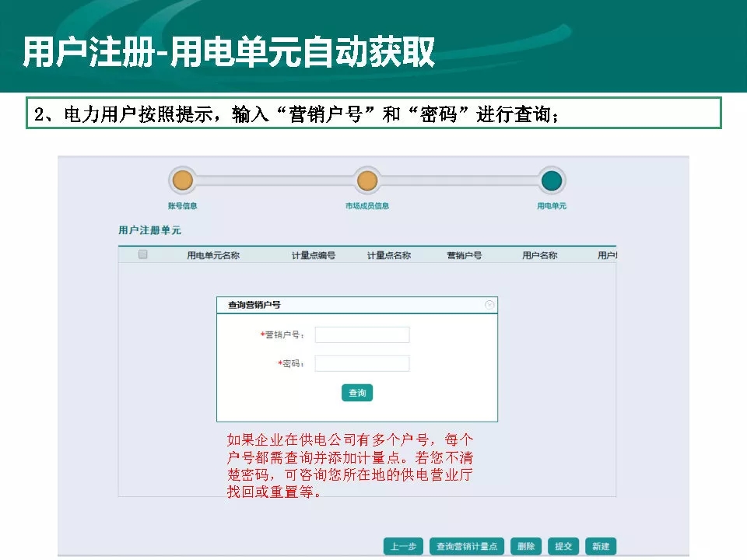The height and width of the screenshot is (560, 747).
Task: Click the 计量点名称 column header
Action: (389, 255)
